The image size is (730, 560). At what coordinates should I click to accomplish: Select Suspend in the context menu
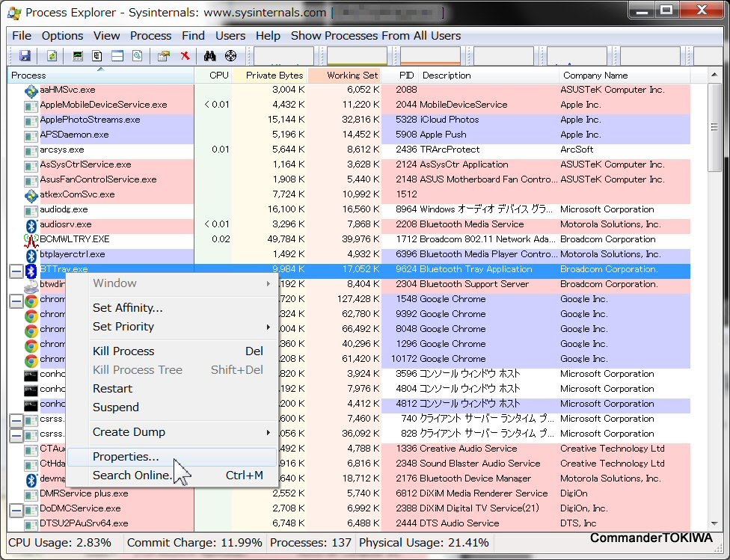173,407
